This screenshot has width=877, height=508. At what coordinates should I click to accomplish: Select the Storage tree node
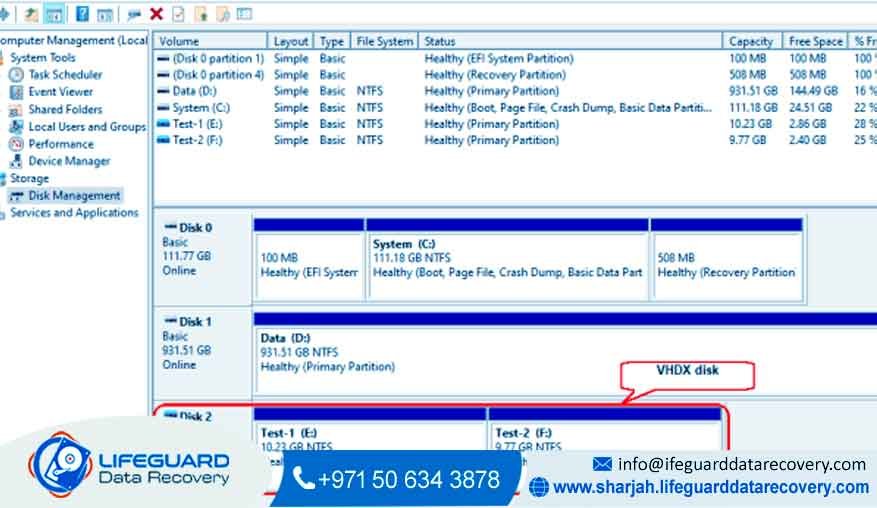pyautogui.click(x=29, y=178)
